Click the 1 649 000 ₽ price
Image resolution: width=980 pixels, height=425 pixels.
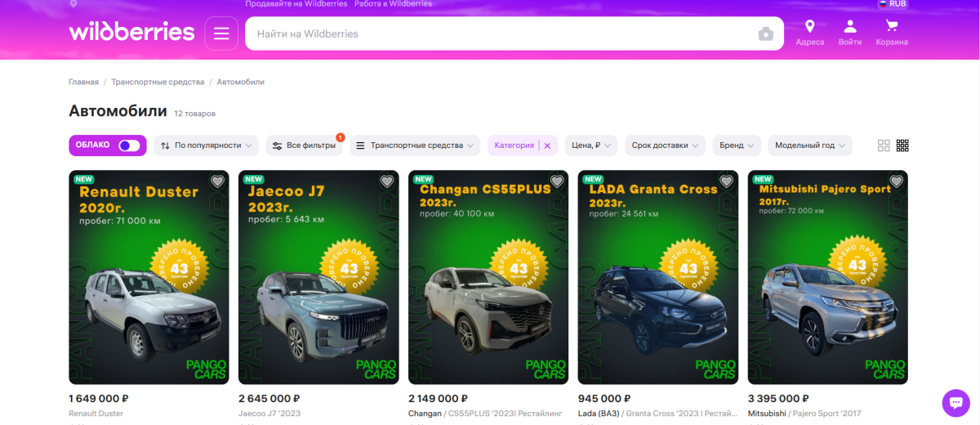coord(99,398)
